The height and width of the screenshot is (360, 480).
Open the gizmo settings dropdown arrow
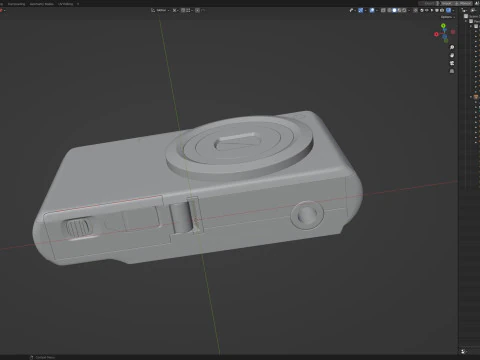coord(366,10)
